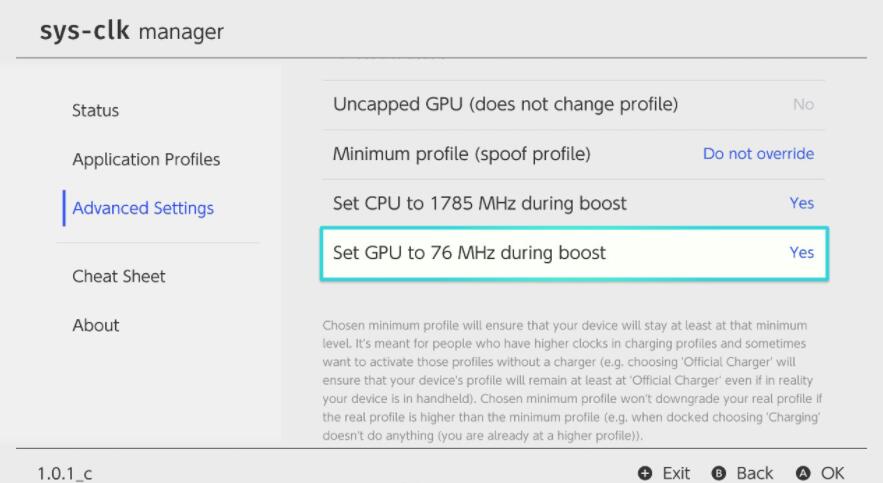Go to Application Profiles in the sidebar
Viewport: 883px width, 483px height.
click(146, 160)
